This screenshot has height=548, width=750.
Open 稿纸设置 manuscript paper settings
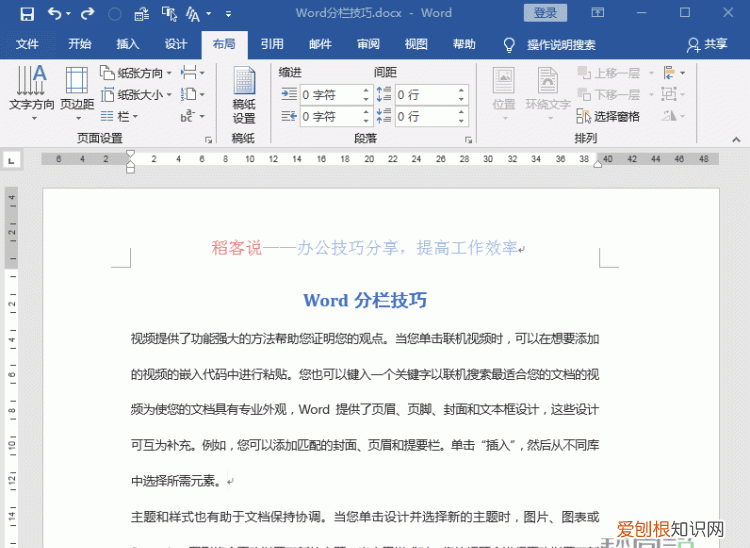pyautogui.click(x=244, y=95)
